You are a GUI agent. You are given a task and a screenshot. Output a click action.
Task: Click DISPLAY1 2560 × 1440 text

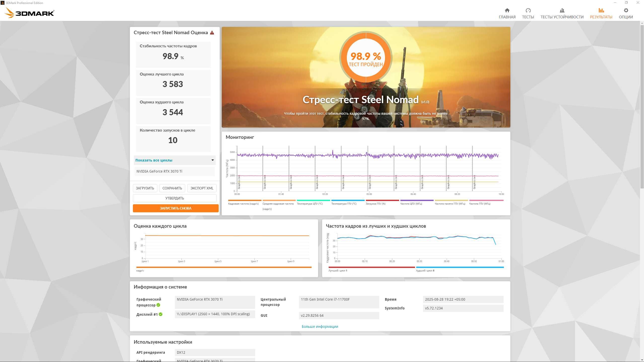click(213, 314)
